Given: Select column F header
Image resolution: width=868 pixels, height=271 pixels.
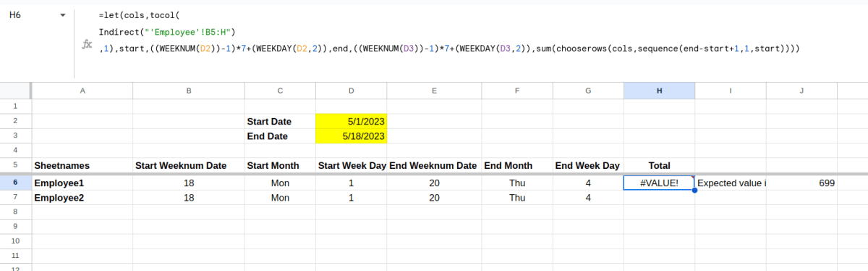Looking at the screenshot, I should (x=517, y=91).
